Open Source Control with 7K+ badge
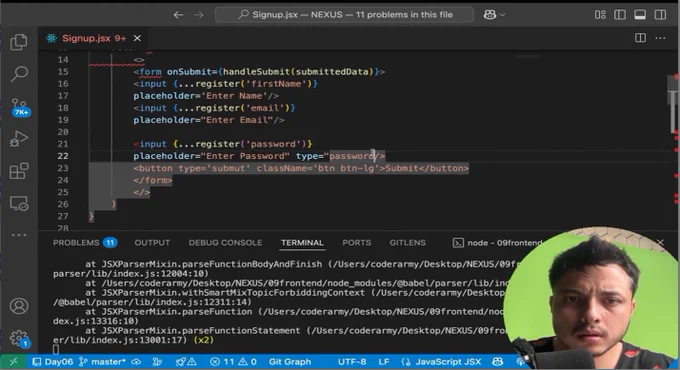Screen dimensions: 680x370 [20, 107]
